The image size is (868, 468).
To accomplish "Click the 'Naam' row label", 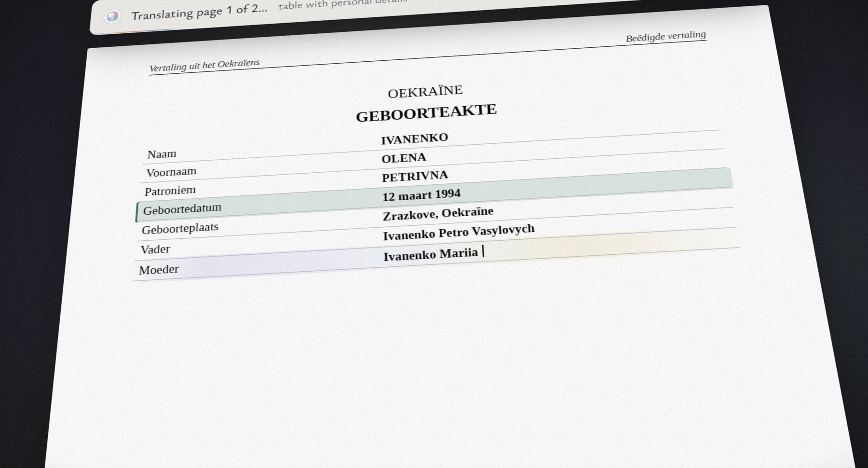I will (x=162, y=154).
